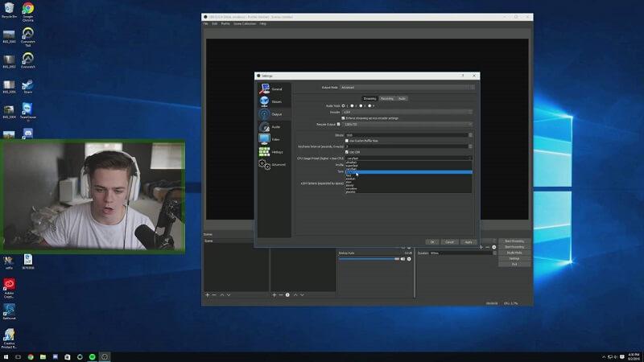Screen dimensions: 644x362
Task: Open the Rescale Output resolution dropdown
Action: point(407,124)
